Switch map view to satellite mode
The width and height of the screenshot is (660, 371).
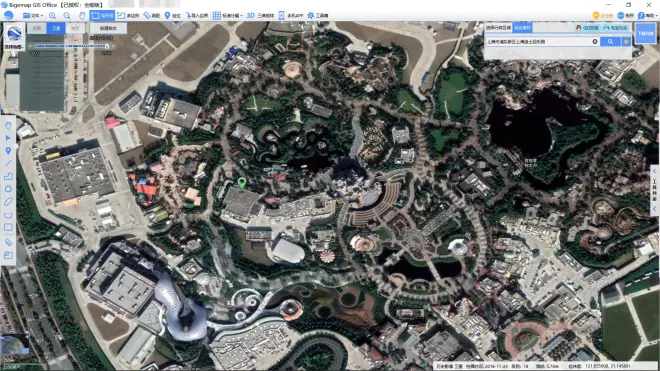pos(56,28)
